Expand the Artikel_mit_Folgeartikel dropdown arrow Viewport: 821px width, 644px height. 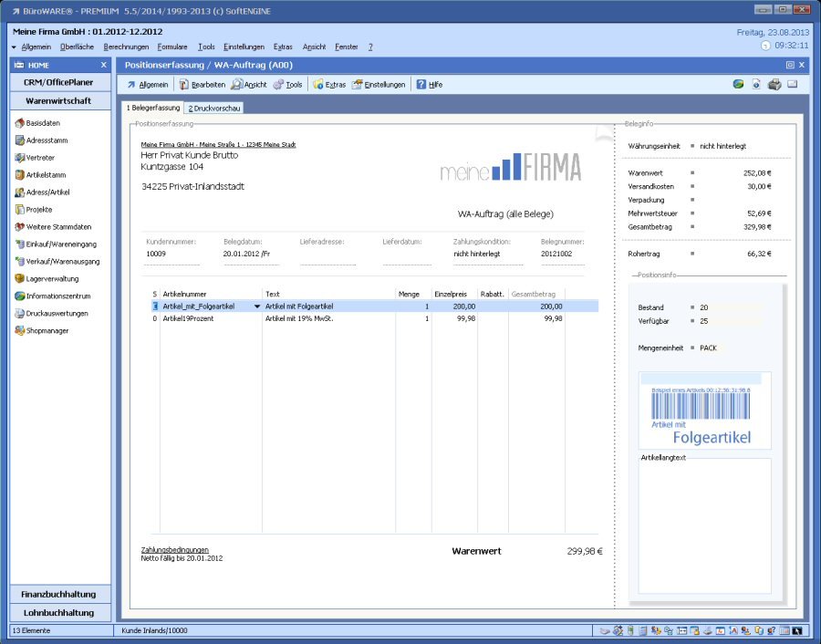[257, 306]
